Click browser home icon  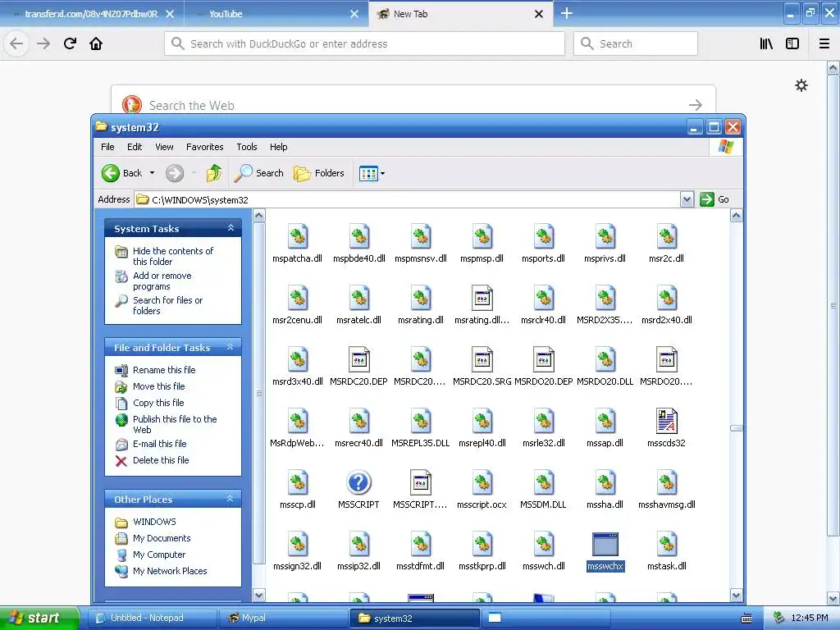[x=96, y=43]
